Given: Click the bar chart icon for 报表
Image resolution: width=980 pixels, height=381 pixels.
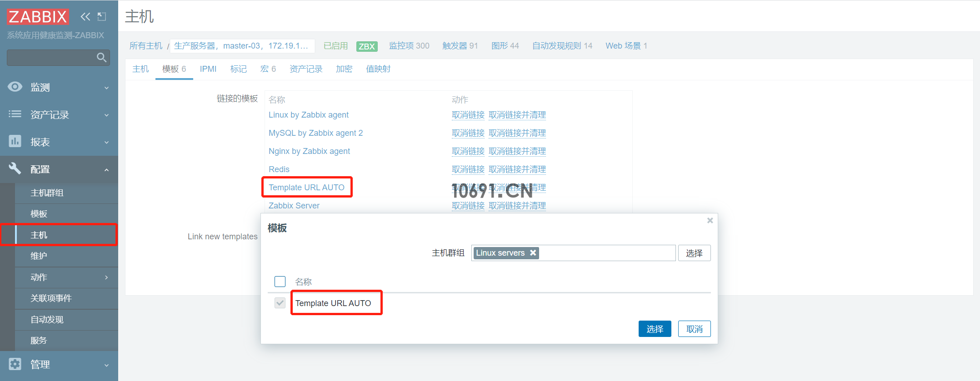Looking at the screenshot, I should [15, 141].
